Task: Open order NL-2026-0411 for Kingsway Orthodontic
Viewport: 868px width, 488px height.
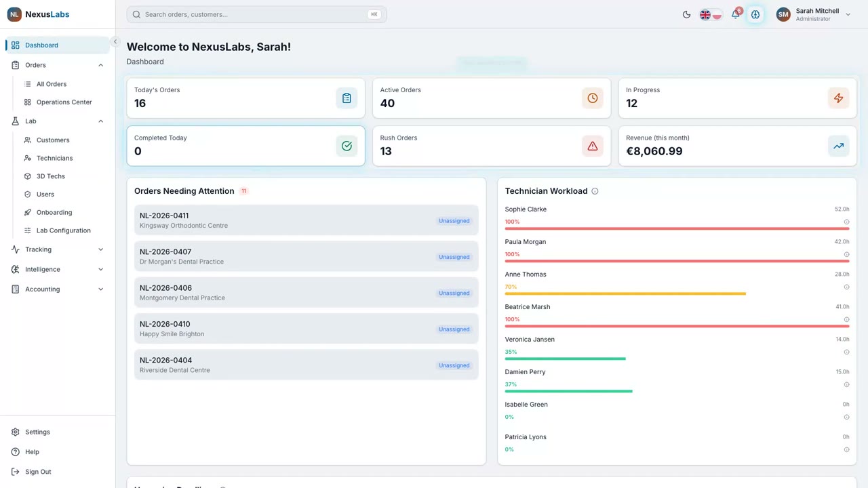Action: point(307,221)
